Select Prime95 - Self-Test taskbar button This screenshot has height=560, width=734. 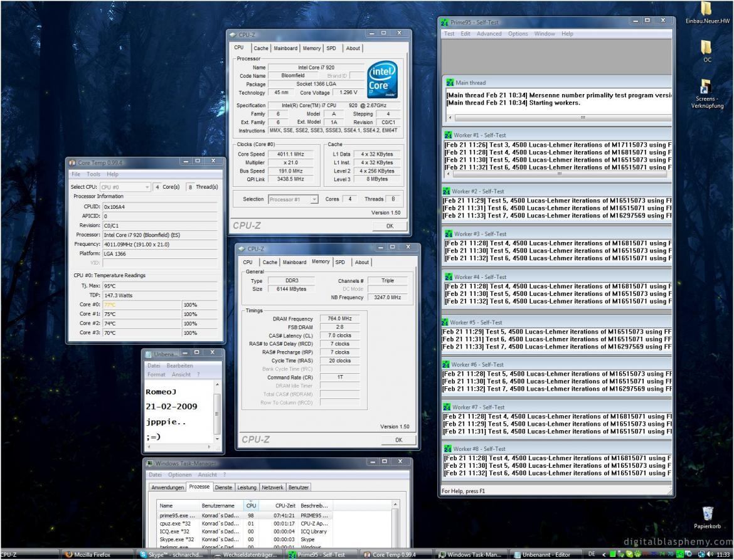[321, 555]
